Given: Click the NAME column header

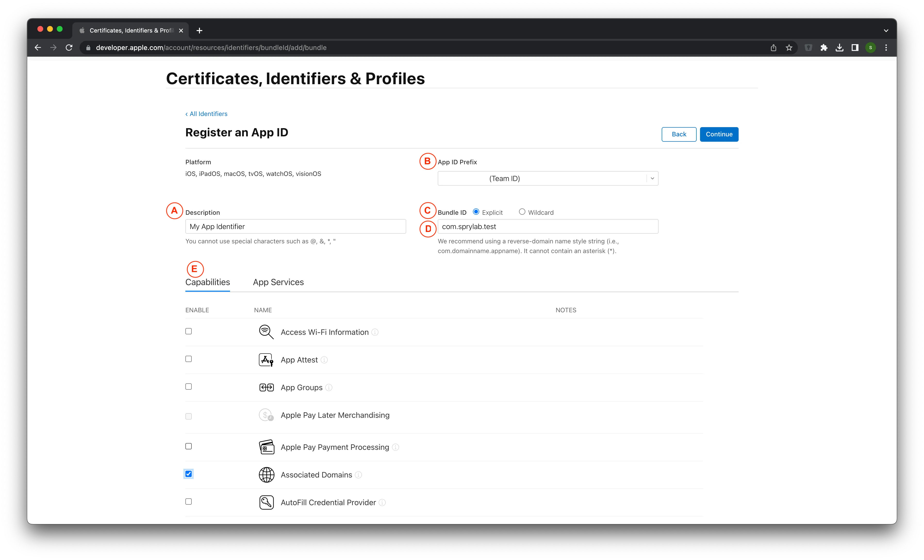Looking at the screenshot, I should pos(263,310).
